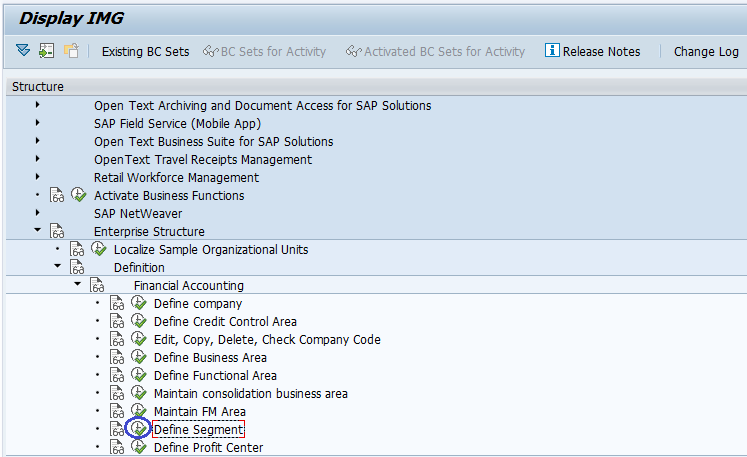
Task: Select Financial Accounting tree label
Action: (189, 285)
